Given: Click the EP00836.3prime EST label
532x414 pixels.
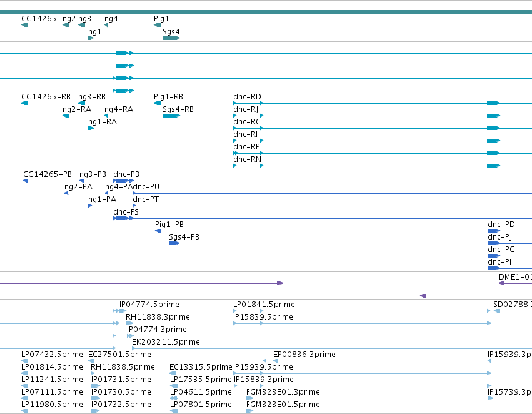Looking at the screenshot, I should 304,355.
